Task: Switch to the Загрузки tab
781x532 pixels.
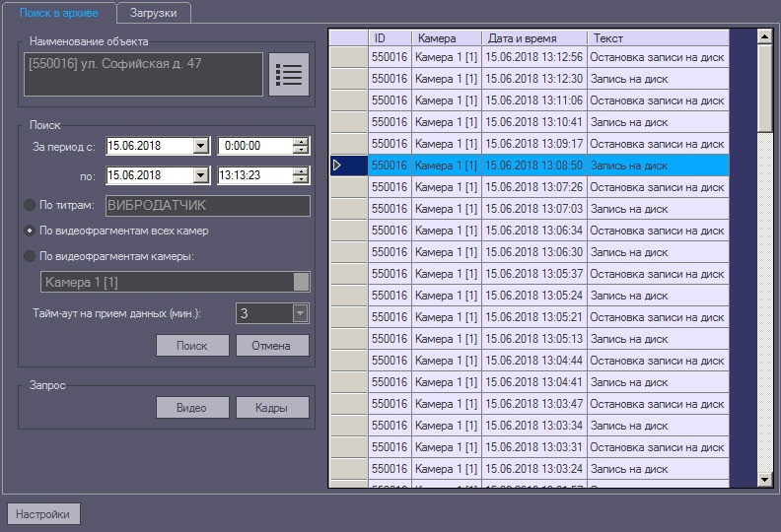Action: pos(153,12)
